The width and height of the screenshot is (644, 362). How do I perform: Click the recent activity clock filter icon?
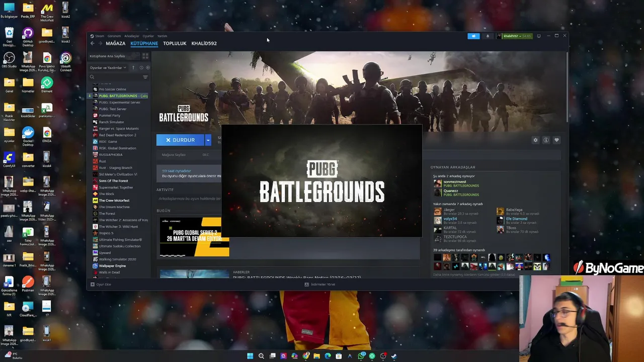[141, 68]
